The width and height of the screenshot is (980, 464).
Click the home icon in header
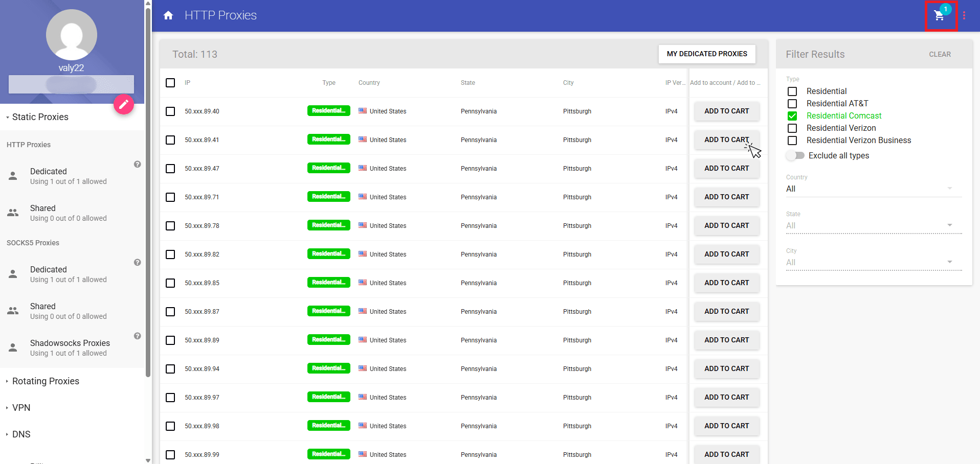168,15
